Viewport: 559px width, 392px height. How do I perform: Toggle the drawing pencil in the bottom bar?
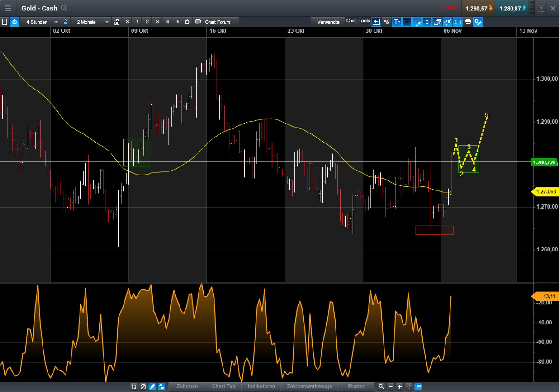[x=153, y=386]
